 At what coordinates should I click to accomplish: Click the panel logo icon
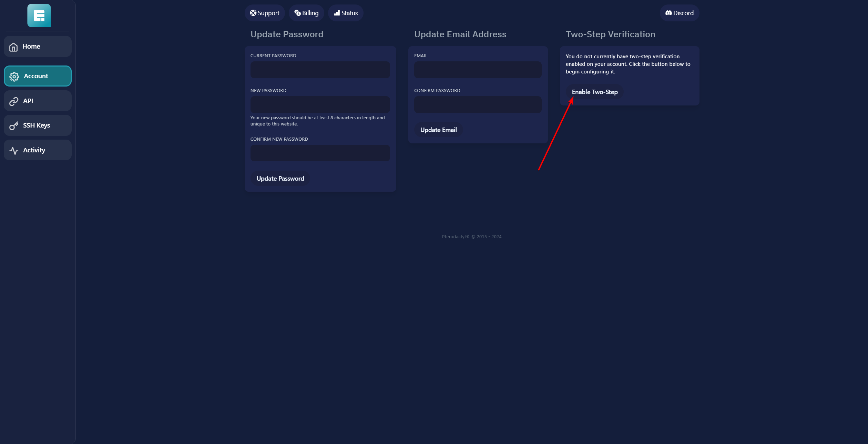pyautogui.click(x=39, y=16)
